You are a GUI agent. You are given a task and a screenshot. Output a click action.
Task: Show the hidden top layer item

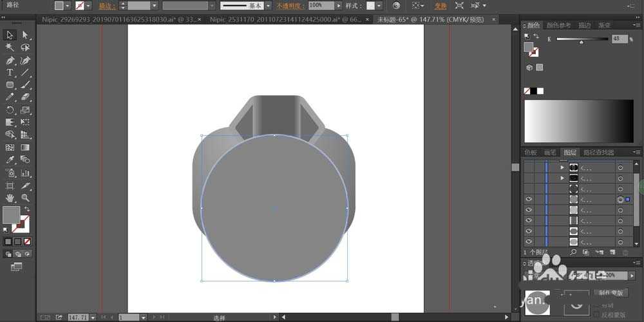click(x=529, y=167)
